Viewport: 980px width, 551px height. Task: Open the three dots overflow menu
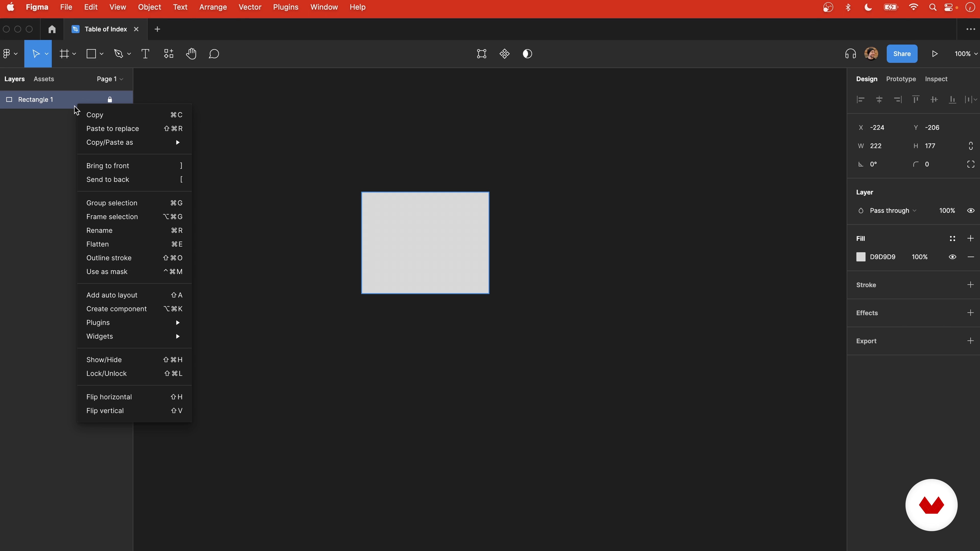971,29
